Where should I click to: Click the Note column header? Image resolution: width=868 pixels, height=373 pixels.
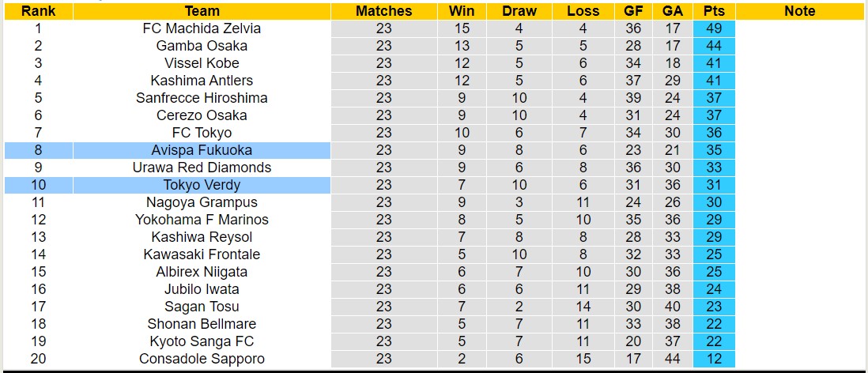pyautogui.click(x=800, y=11)
